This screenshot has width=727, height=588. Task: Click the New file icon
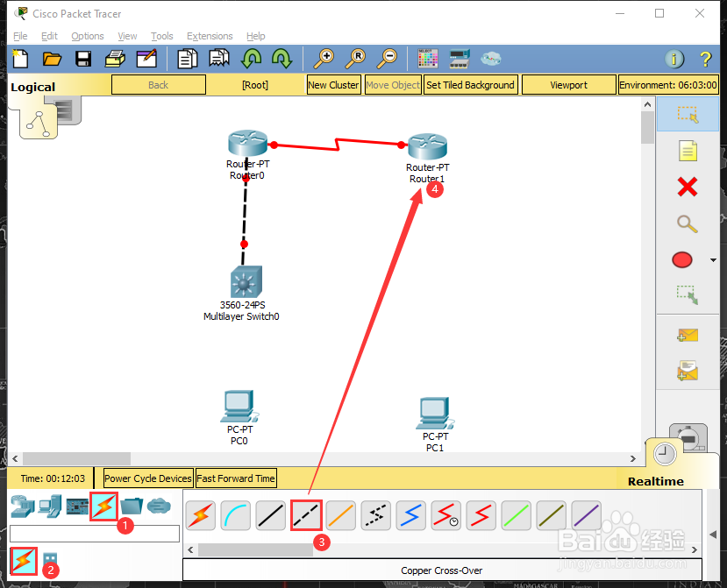[20, 59]
